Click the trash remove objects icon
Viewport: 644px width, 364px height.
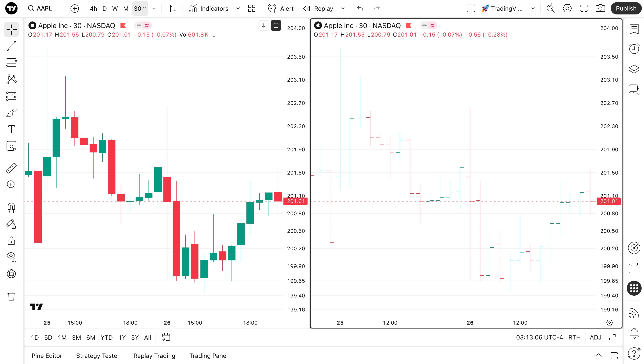(x=11, y=296)
